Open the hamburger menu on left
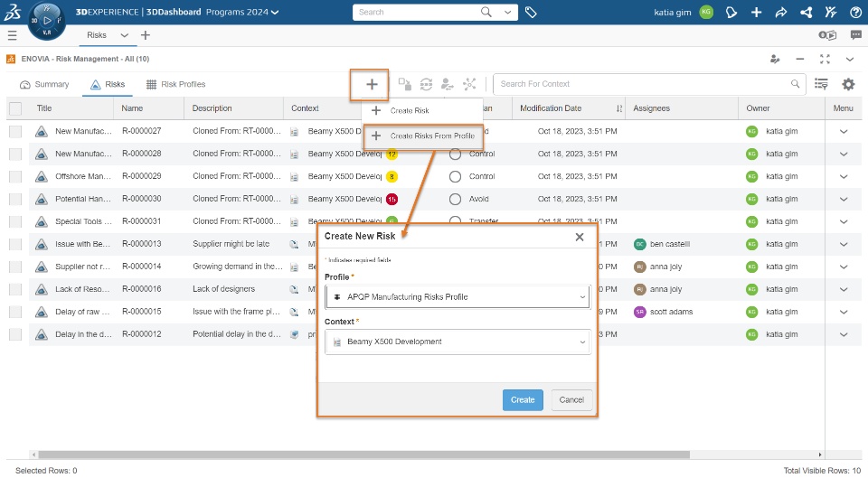The image size is (868, 487). (12, 35)
